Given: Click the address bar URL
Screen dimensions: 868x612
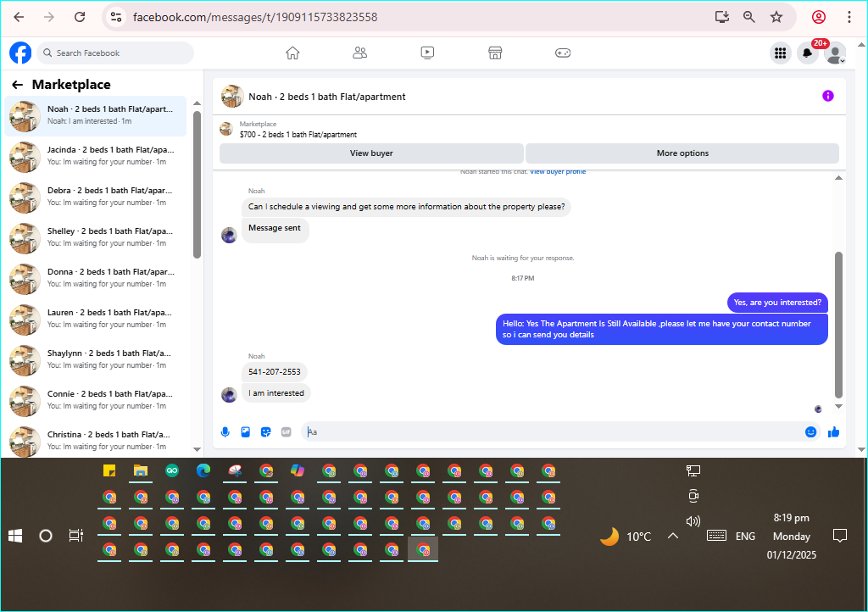Looking at the screenshot, I should pos(255,17).
